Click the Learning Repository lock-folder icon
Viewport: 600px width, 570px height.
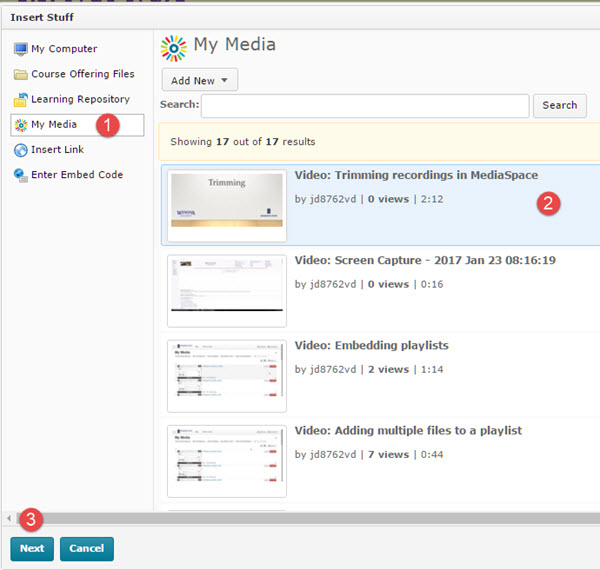point(20,100)
